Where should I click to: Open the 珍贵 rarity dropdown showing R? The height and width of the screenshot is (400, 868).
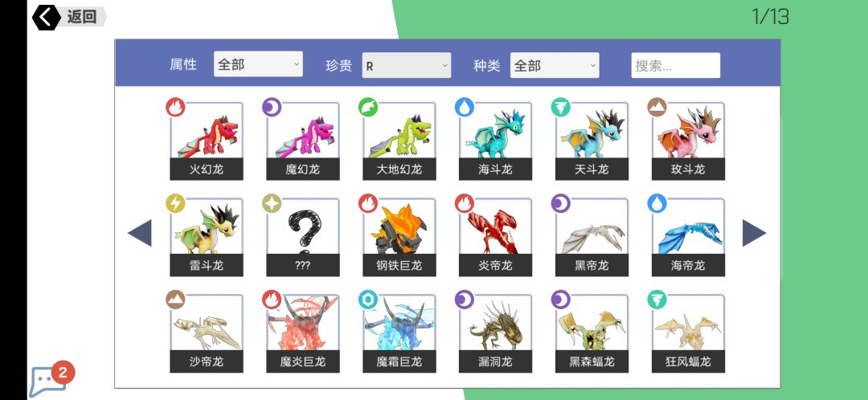click(x=407, y=65)
